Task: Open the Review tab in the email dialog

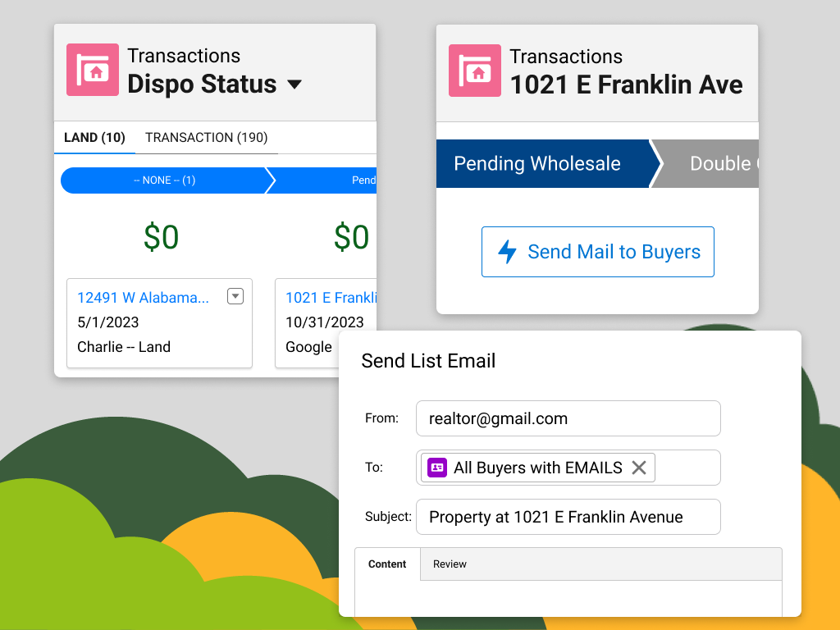Action: (x=450, y=564)
